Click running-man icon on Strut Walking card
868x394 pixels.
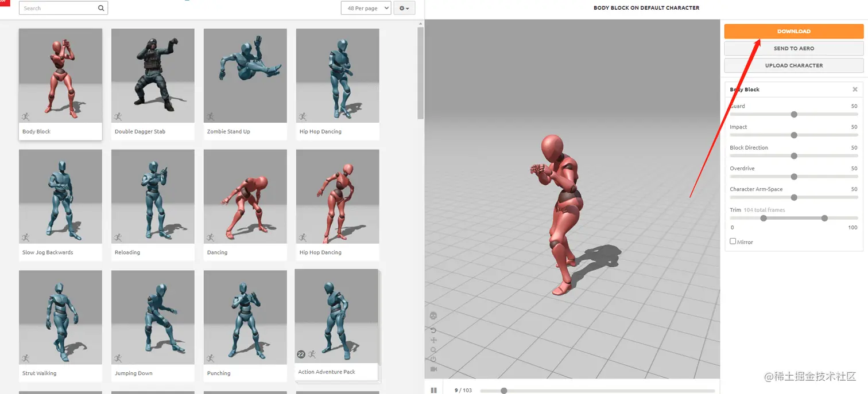[26, 358]
